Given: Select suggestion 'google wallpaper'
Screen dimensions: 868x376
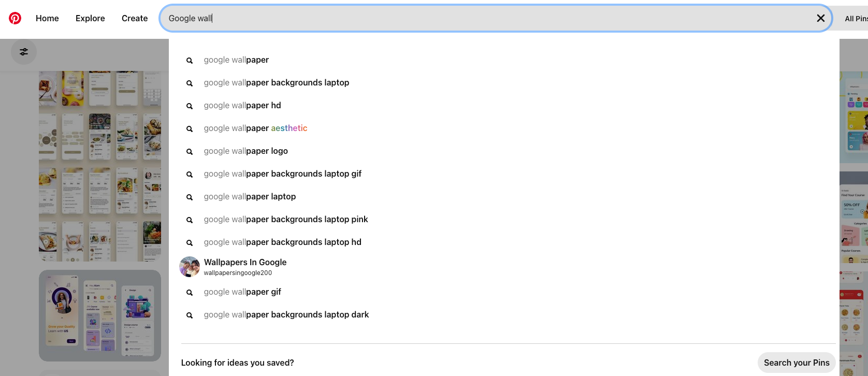Looking at the screenshot, I should tap(236, 60).
